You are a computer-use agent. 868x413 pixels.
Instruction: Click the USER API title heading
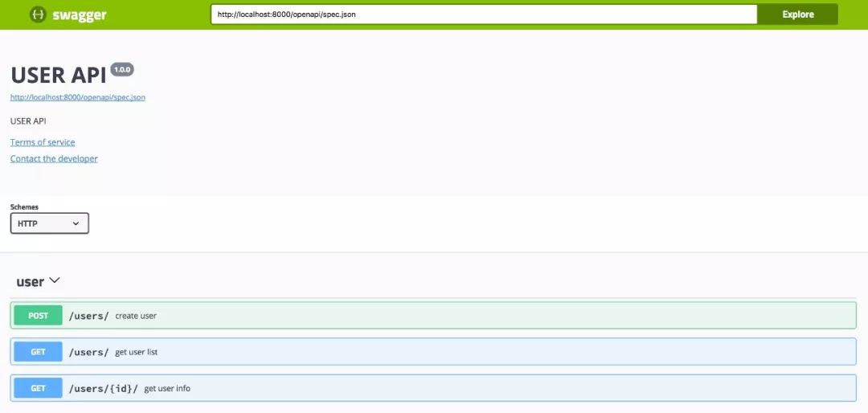(x=59, y=75)
